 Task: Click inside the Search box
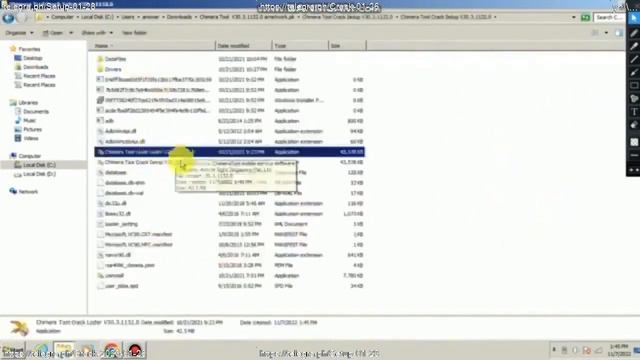coord(609,17)
